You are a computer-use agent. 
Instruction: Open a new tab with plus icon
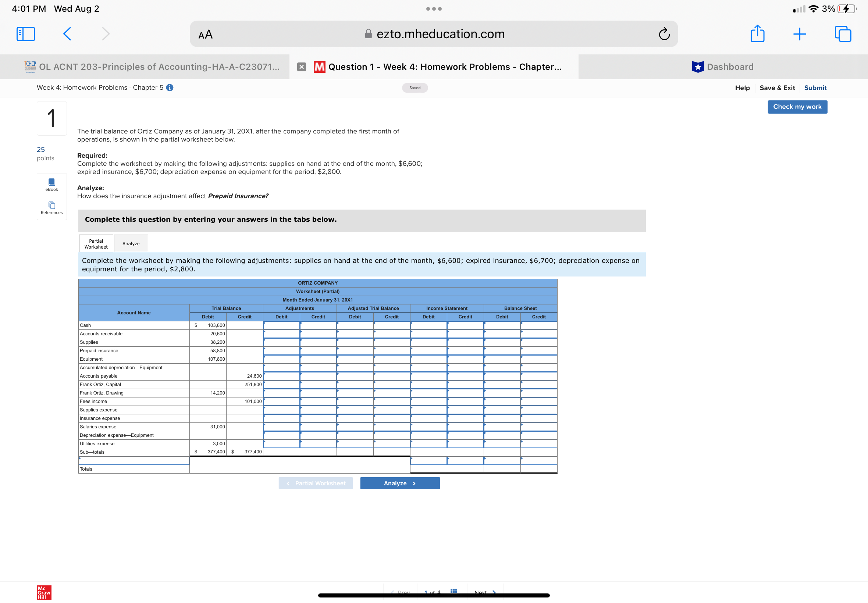(799, 34)
